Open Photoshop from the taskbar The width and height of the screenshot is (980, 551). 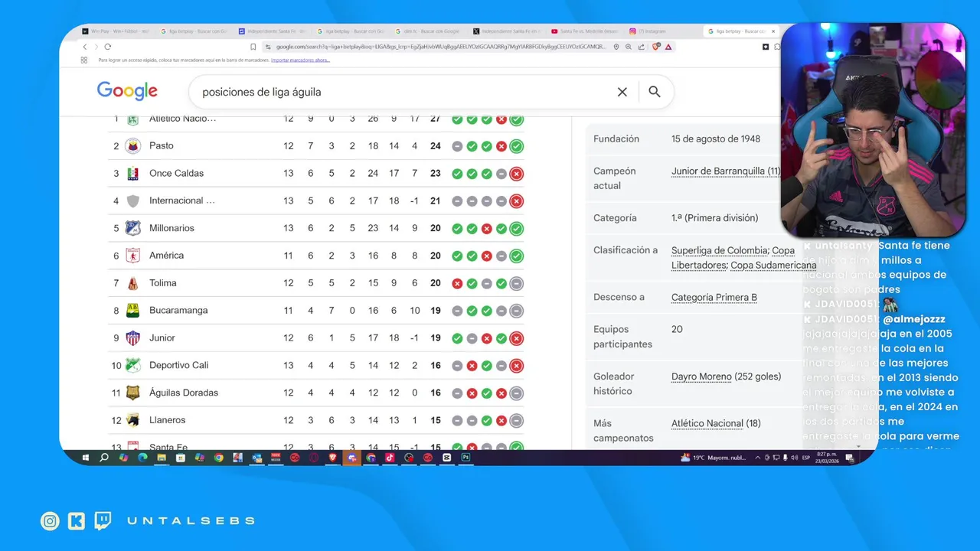pos(465,458)
